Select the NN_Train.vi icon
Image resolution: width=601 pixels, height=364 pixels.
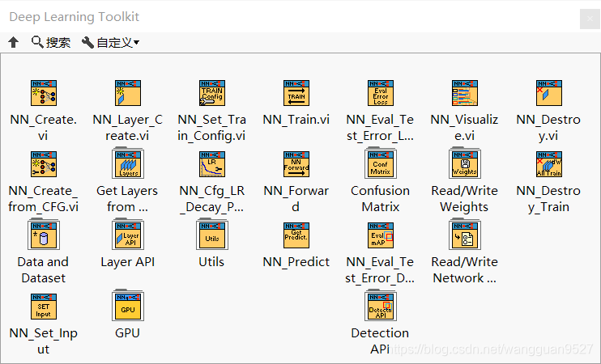[296, 93]
